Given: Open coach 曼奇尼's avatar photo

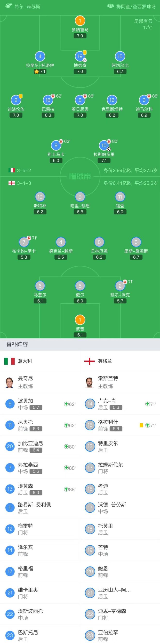Looking at the screenshot, I should click(9, 382).
